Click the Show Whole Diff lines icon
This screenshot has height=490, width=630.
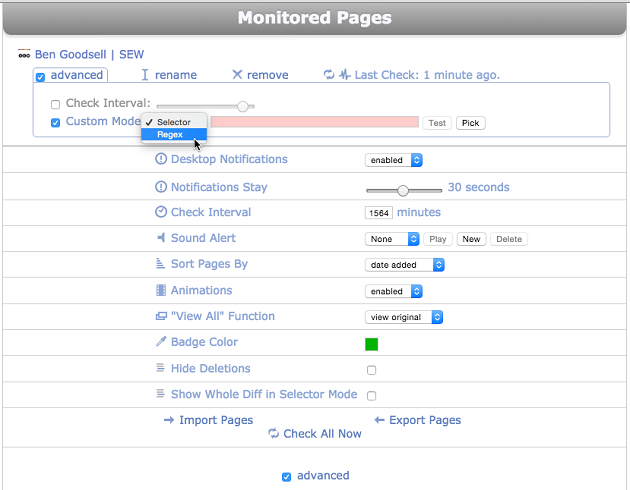point(160,393)
